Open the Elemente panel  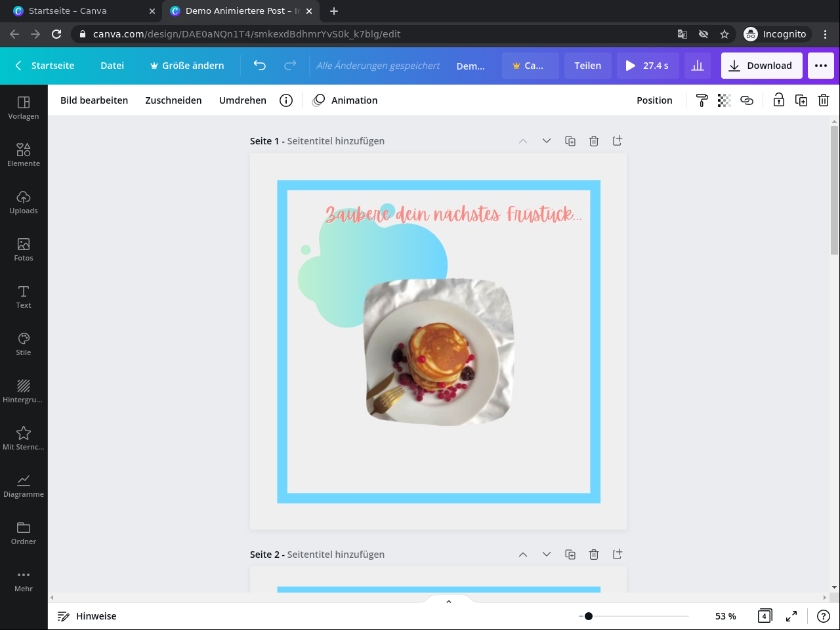click(24, 155)
